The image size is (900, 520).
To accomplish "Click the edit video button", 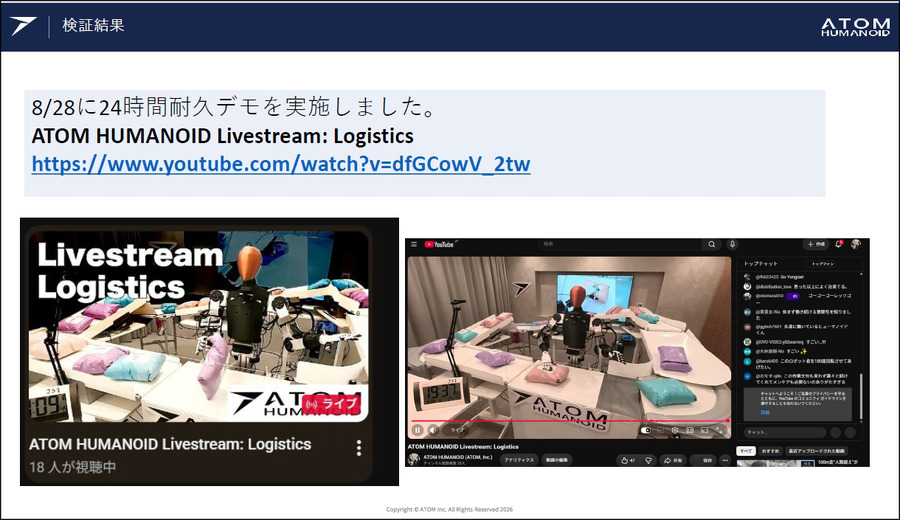I will tap(557, 460).
